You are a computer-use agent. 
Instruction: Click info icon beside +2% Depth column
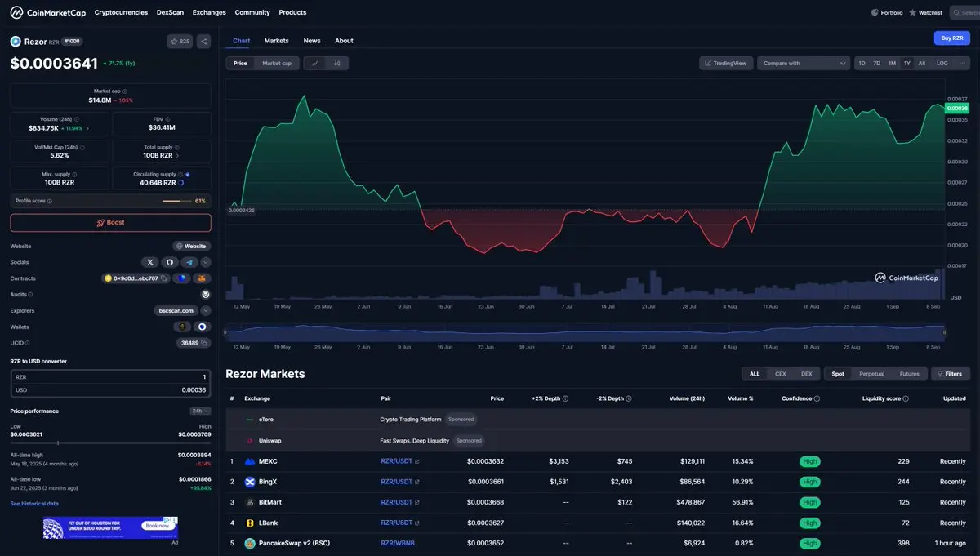565,398
